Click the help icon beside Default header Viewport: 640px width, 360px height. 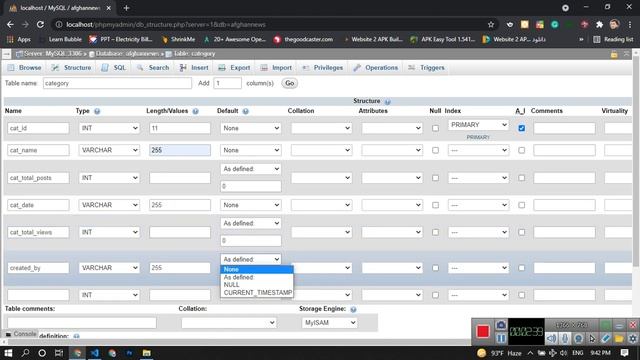[x=245, y=111]
